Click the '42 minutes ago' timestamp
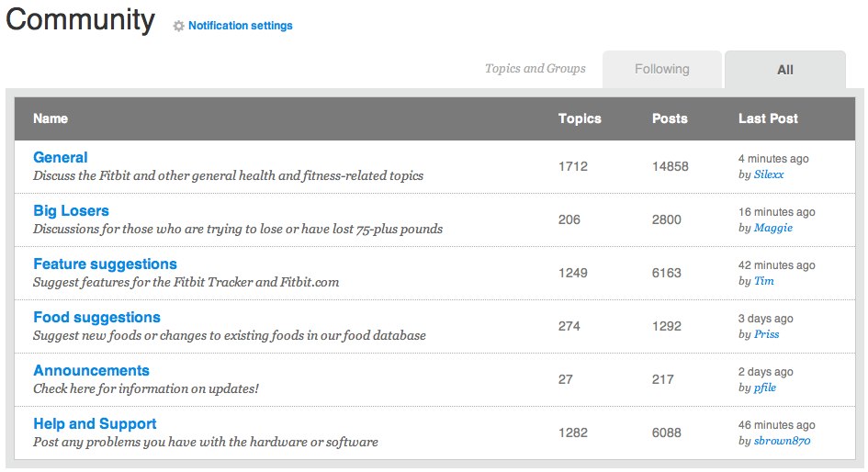This screenshot has width=868, height=472. click(x=777, y=265)
